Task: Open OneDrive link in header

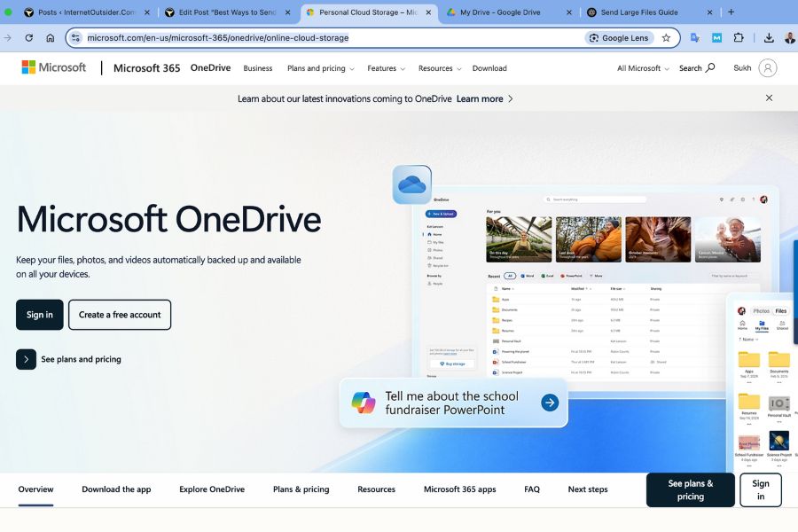Action: 210,67
